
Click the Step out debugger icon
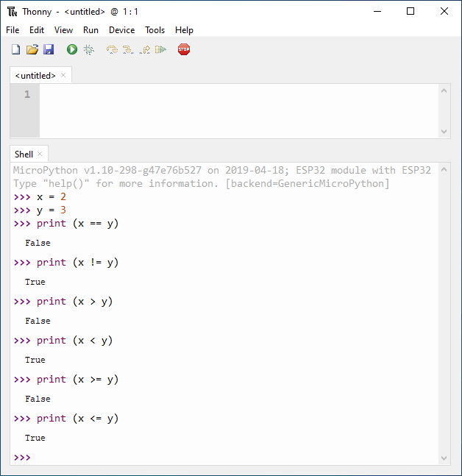[145, 49]
